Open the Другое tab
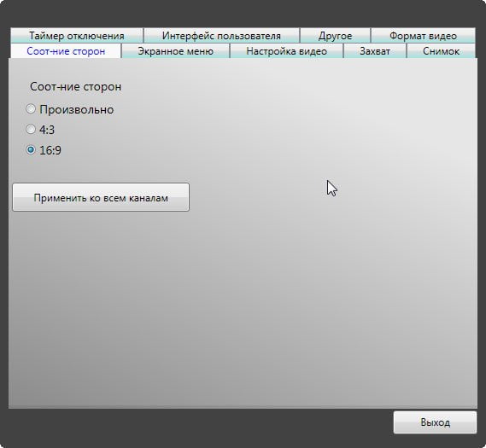486x448 pixels. coord(335,36)
